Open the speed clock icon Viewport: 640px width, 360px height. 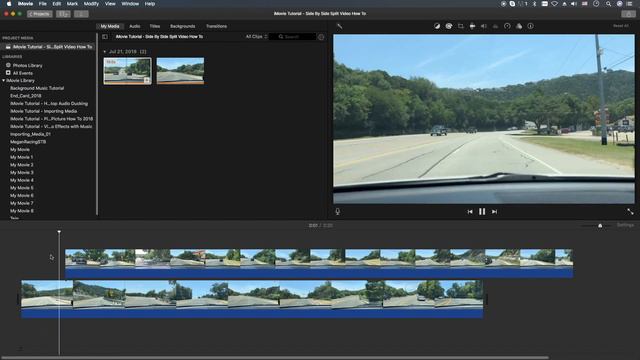507,26
